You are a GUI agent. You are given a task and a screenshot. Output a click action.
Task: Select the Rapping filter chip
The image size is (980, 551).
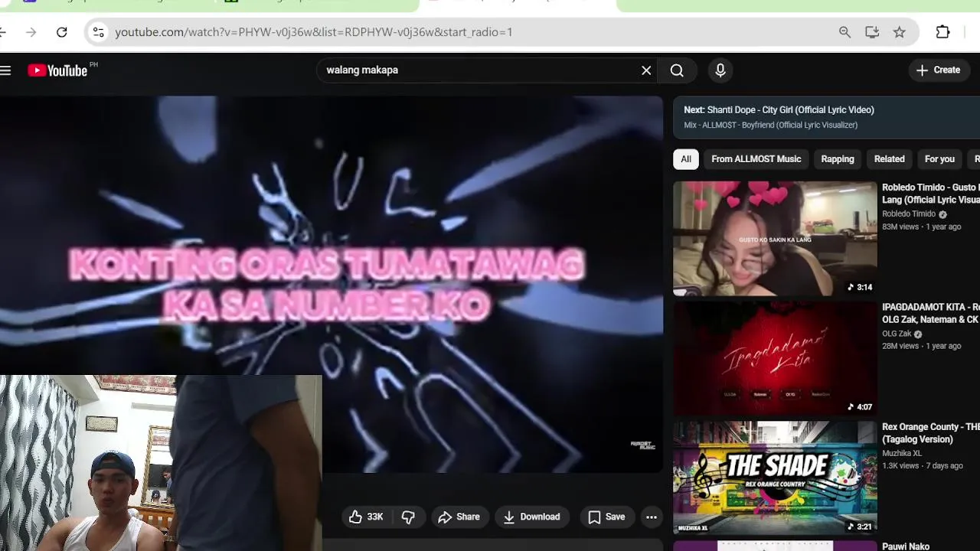(x=838, y=159)
